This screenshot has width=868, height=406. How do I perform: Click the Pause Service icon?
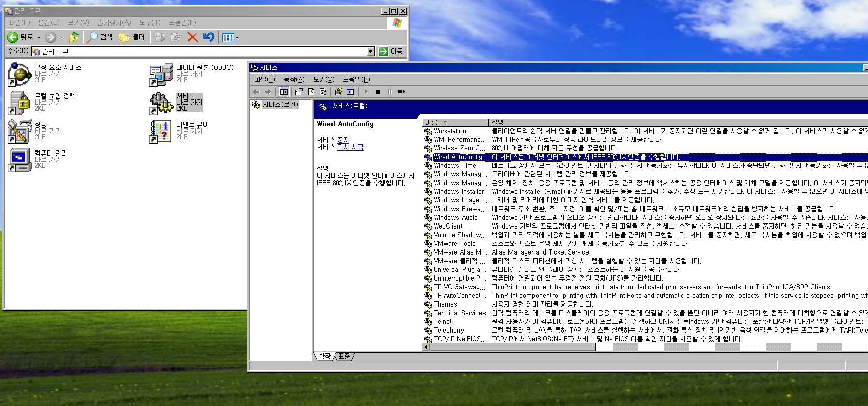click(x=390, y=92)
